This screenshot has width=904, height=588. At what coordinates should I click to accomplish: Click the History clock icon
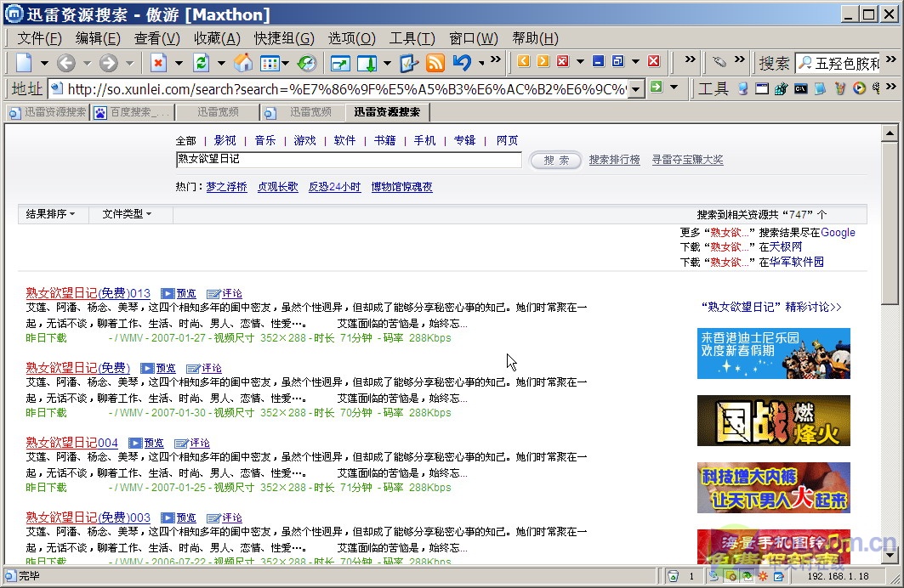coord(307,62)
